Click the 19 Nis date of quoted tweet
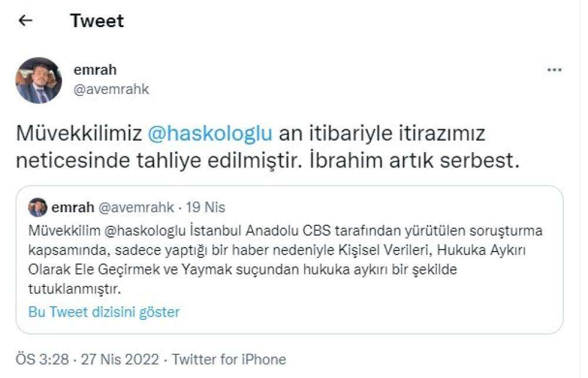588x378 pixels. pos(205,208)
